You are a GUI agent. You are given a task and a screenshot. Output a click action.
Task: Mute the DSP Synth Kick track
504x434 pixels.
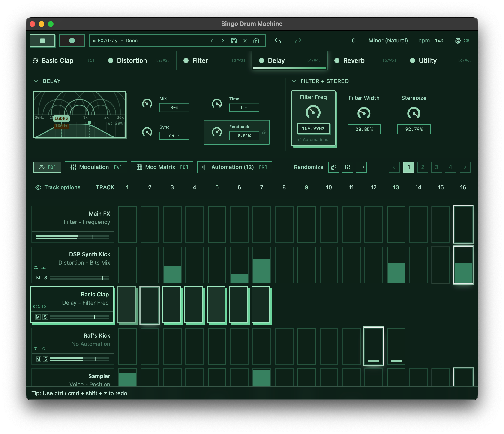point(38,278)
